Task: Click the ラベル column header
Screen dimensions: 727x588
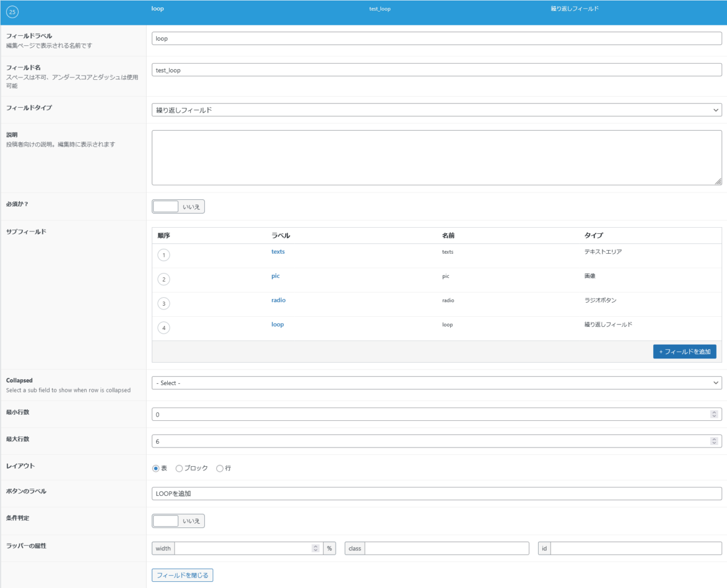Action: pos(281,236)
